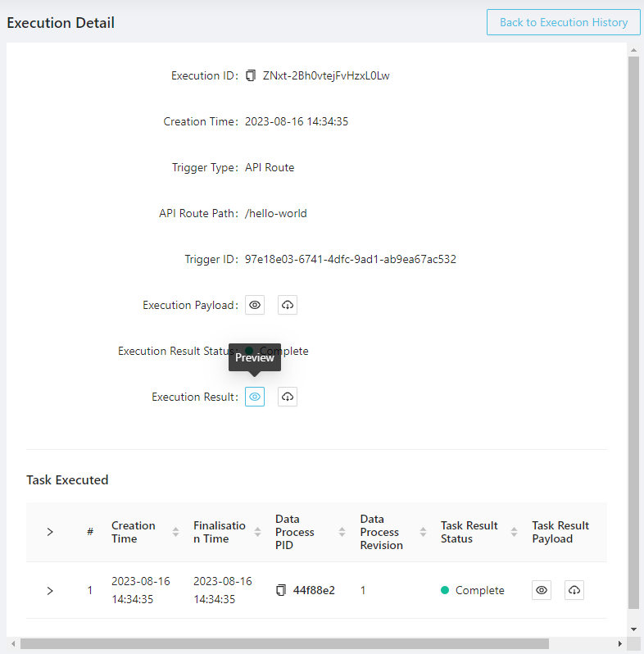Preview the Task Result Payload

click(541, 590)
